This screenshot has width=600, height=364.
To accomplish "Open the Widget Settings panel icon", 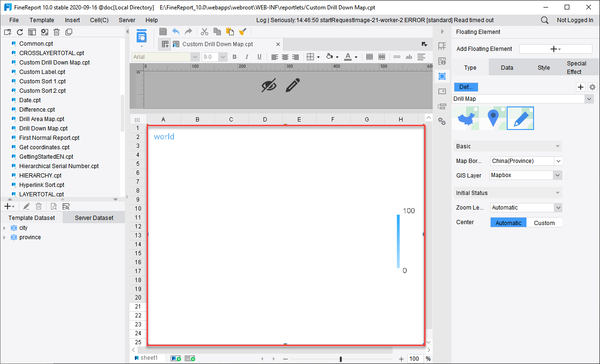I will (x=442, y=91).
